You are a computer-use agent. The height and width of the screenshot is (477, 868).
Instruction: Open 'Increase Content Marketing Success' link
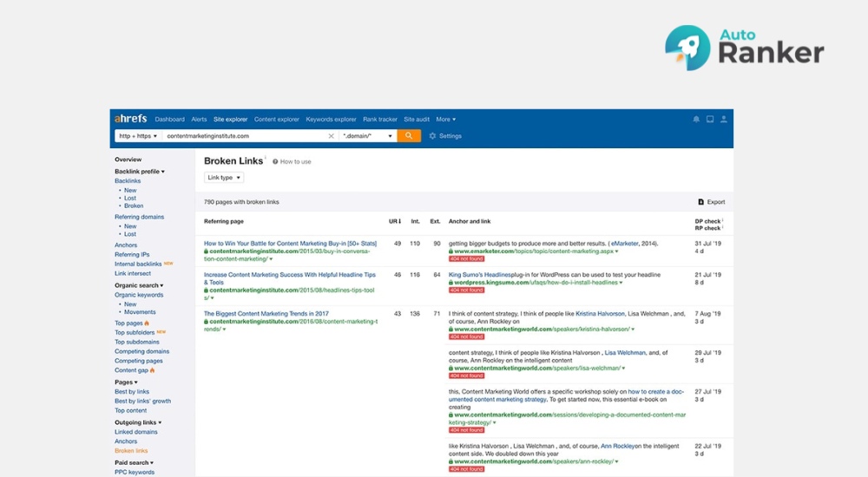290,278
